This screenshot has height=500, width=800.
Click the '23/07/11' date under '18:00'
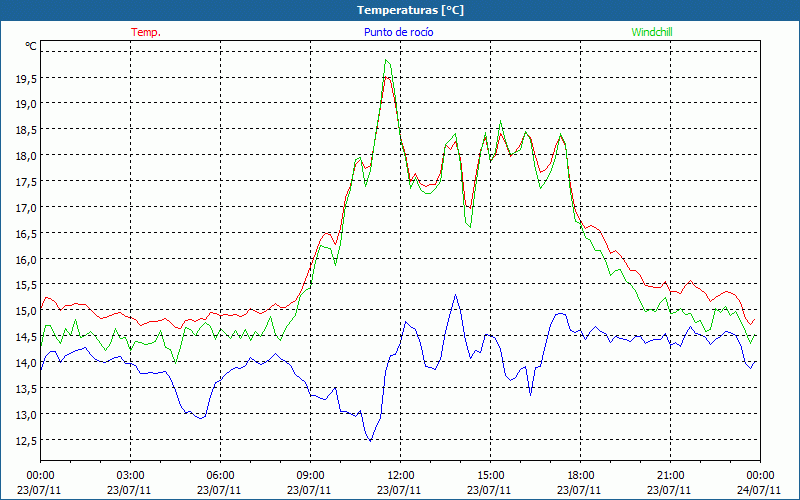[x=579, y=490]
